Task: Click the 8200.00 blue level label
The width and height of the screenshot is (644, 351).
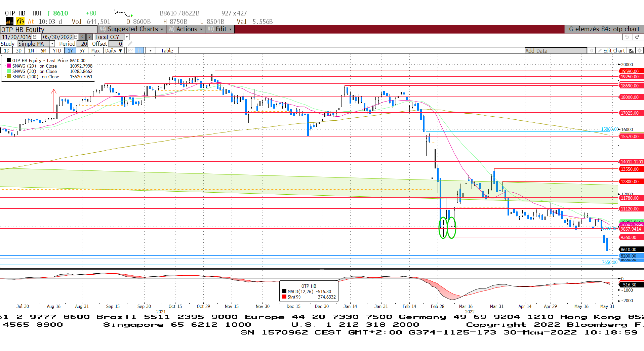Action: coord(632,256)
